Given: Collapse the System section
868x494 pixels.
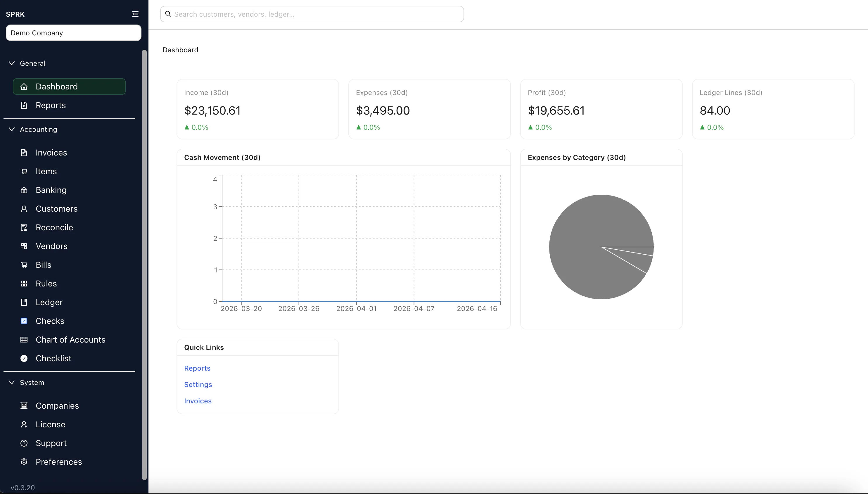Looking at the screenshot, I should click(11, 382).
